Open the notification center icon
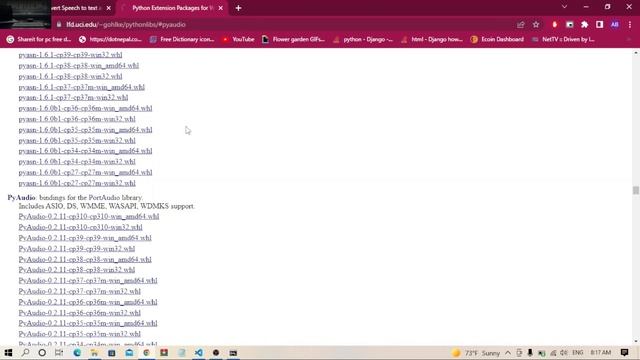The width and height of the screenshot is (640, 360). [624, 353]
